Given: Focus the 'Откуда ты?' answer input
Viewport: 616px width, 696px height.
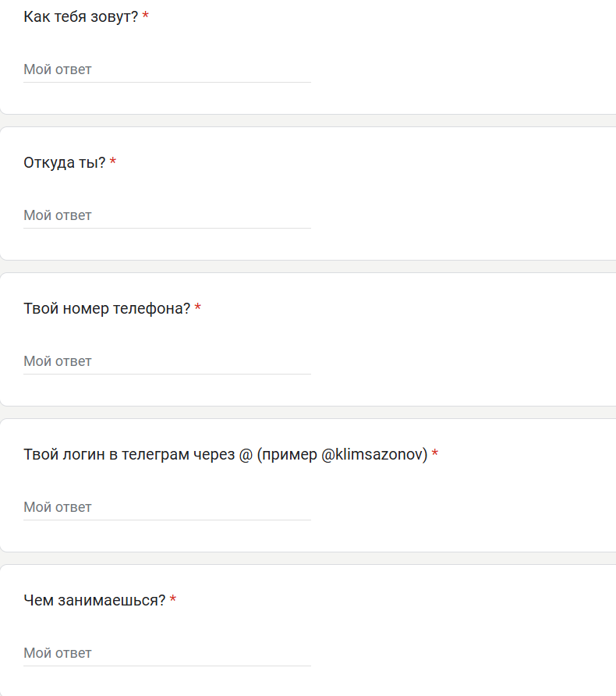Looking at the screenshot, I should 167,215.
